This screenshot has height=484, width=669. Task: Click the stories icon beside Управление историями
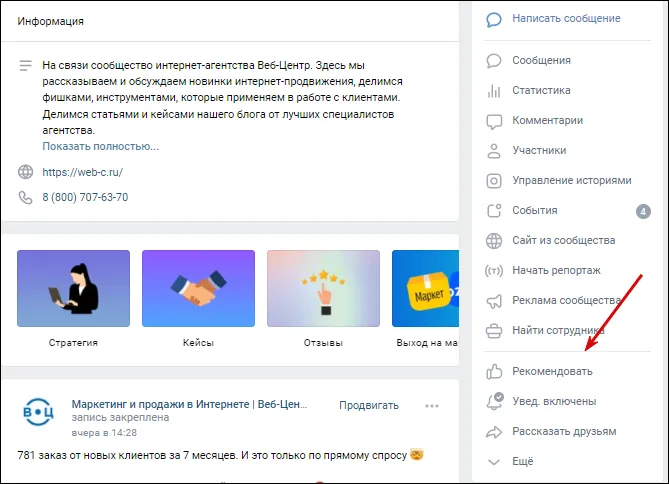click(494, 181)
